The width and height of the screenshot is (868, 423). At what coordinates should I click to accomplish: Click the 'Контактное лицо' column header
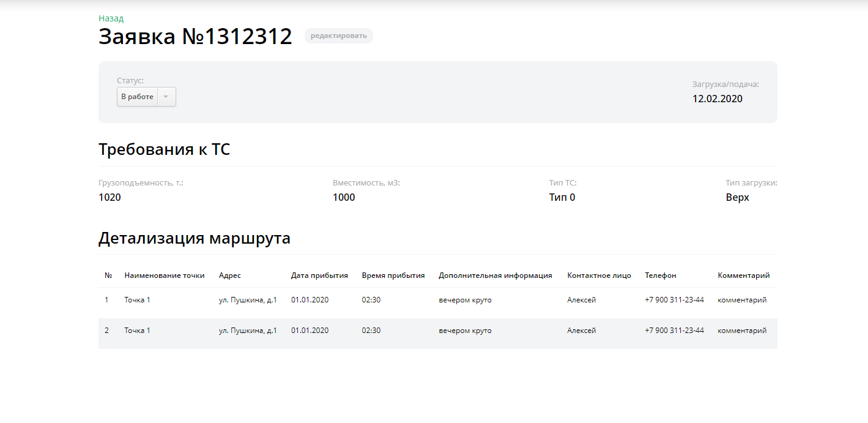tap(599, 275)
